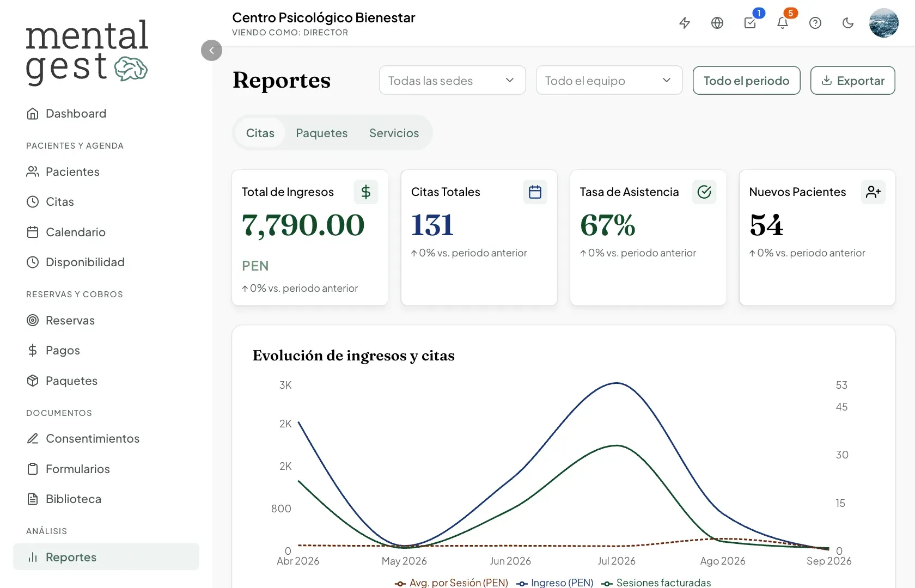Toggle dark mode with the moon icon

coord(848,23)
